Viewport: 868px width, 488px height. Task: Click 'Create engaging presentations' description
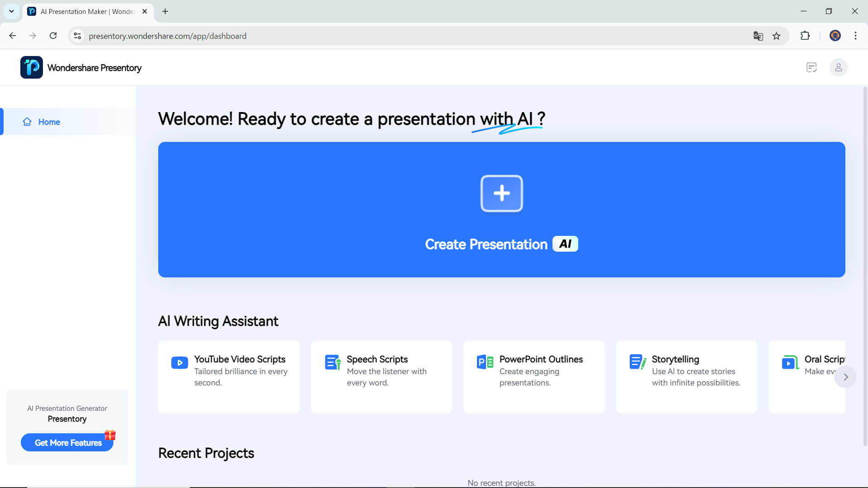pos(529,377)
